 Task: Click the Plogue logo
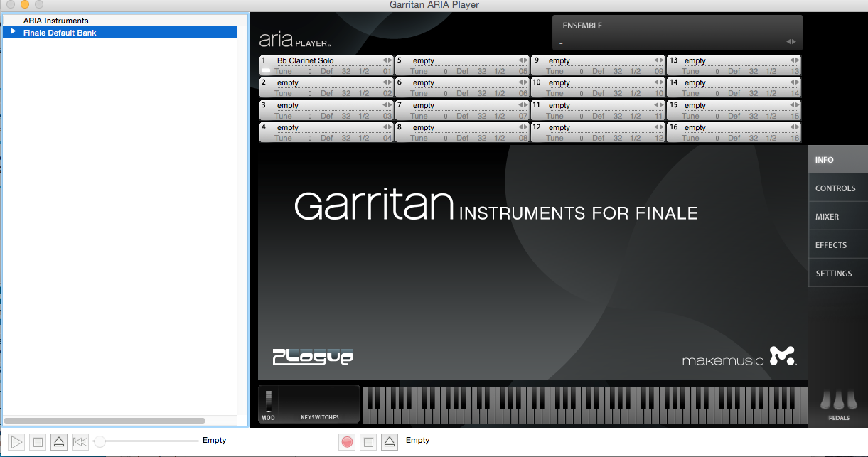(x=313, y=357)
